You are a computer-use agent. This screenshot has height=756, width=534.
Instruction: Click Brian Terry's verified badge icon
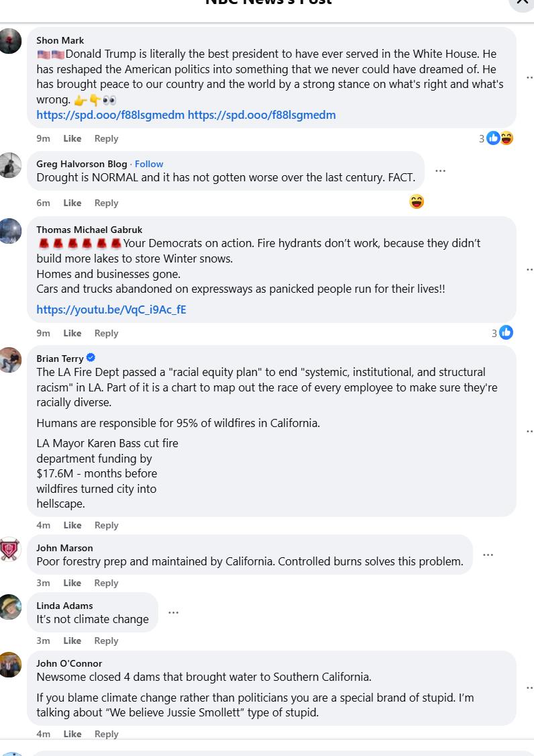(x=91, y=358)
